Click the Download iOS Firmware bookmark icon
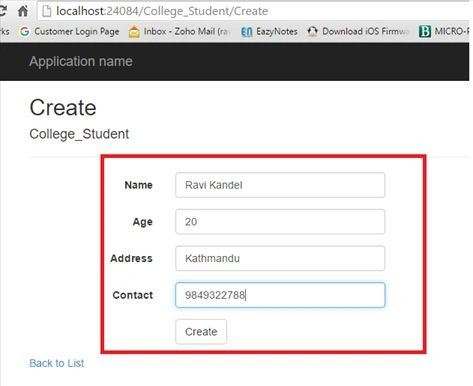Screen dimensions: 473x386 tap(312, 32)
